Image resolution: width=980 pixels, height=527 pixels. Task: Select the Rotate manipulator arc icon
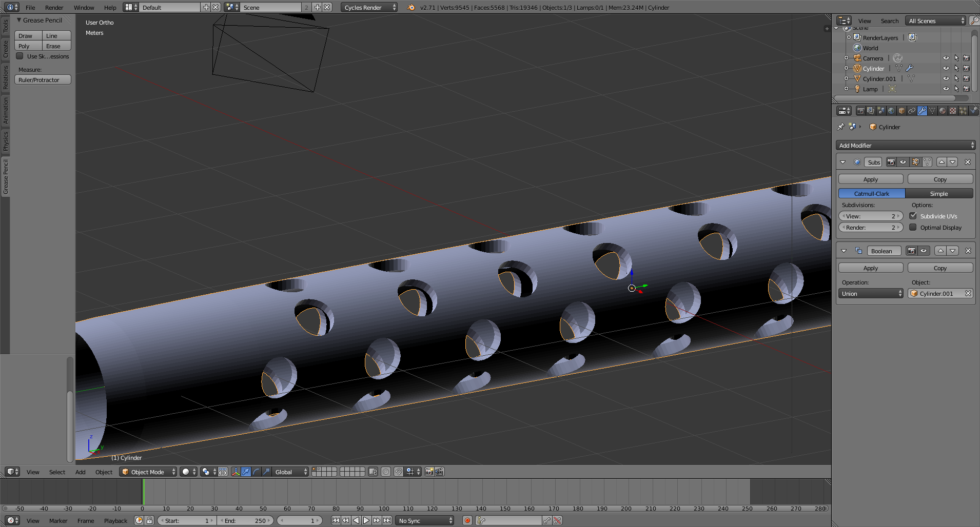[257, 472]
